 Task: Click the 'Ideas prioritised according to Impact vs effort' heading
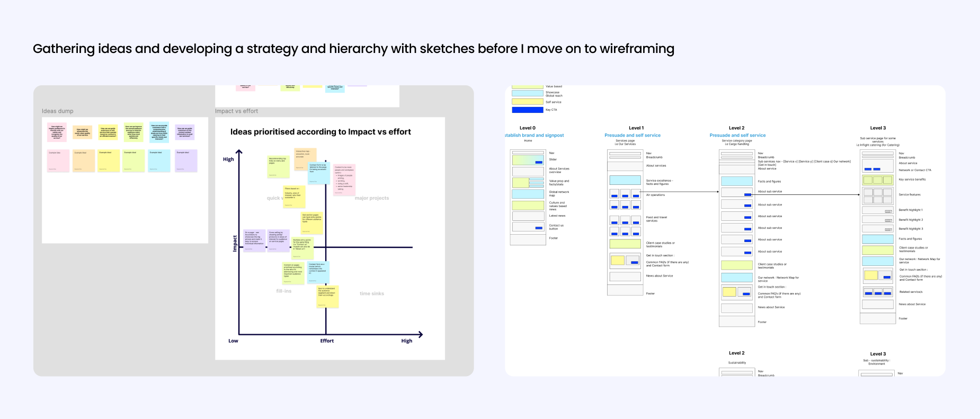[x=320, y=132]
